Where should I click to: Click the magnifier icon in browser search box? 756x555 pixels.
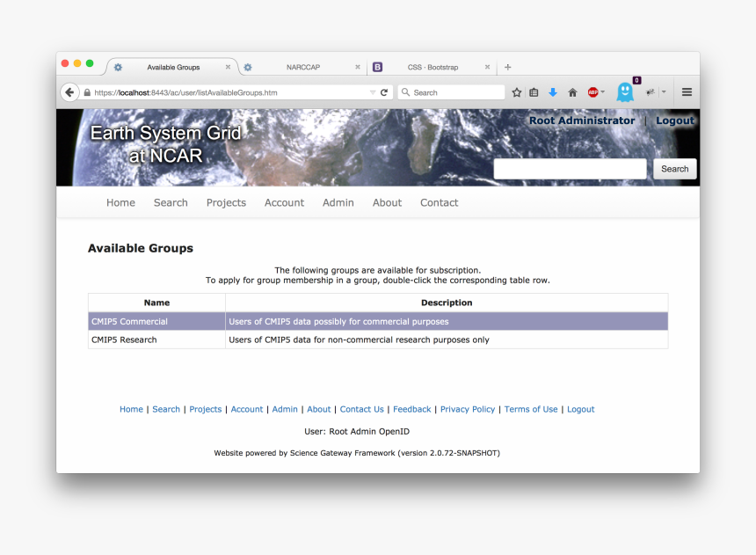[405, 92]
